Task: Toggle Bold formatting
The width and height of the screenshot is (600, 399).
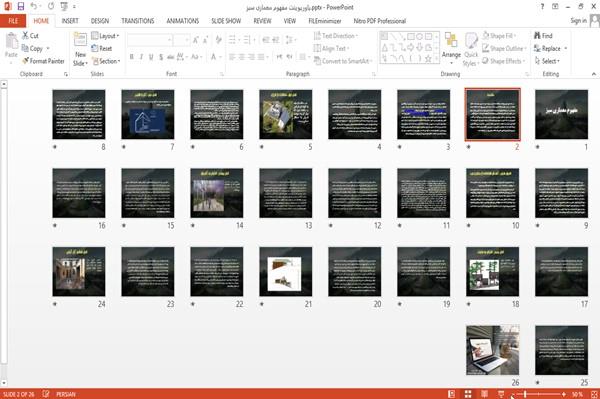Action: point(132,57)
